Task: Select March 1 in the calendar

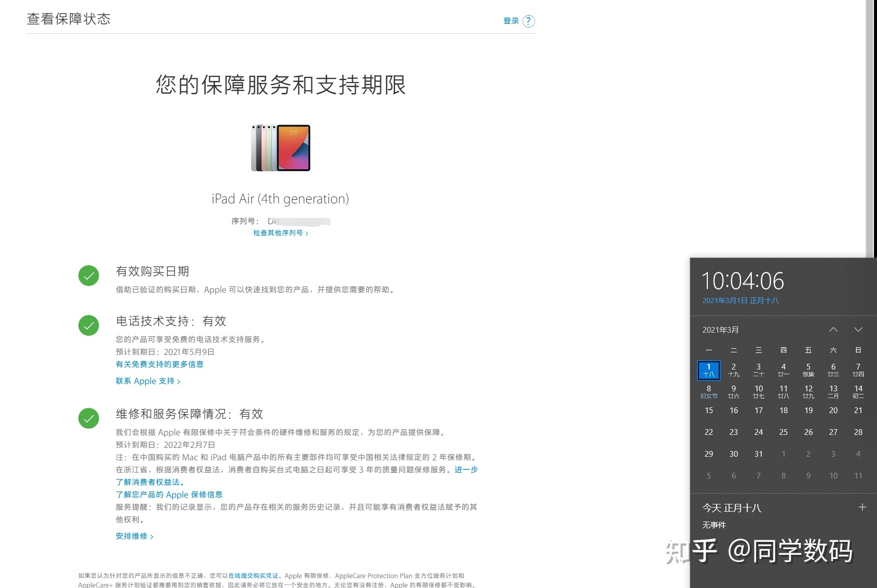Action: tap(709, 370)
